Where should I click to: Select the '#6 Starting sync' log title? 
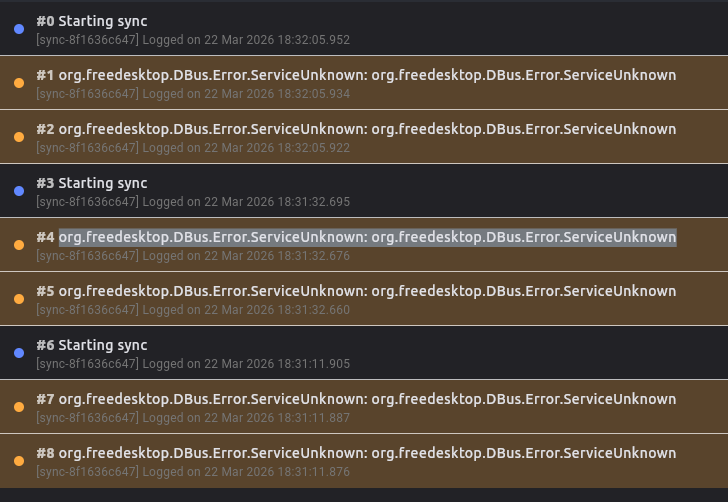pos(92,345)
